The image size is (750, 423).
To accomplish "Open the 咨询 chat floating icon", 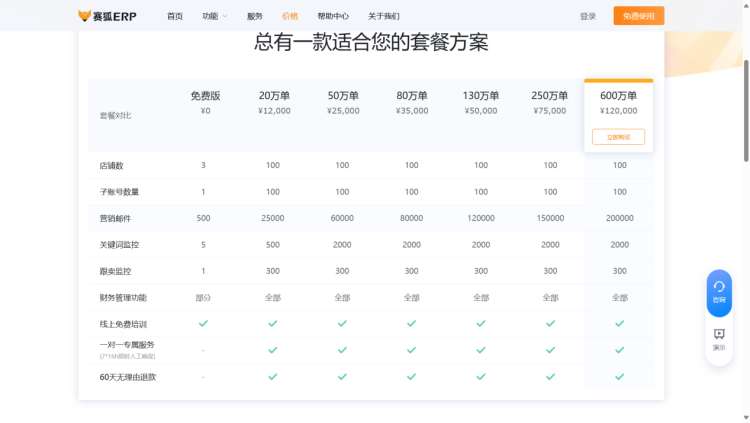I will (719, 291).
